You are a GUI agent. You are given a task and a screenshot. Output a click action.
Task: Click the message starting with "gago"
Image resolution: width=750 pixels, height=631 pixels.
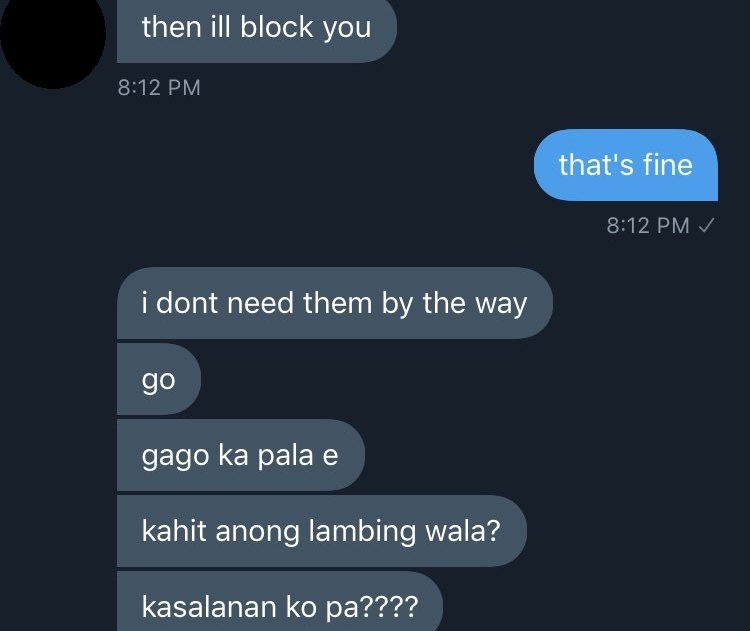coord(241,455)
